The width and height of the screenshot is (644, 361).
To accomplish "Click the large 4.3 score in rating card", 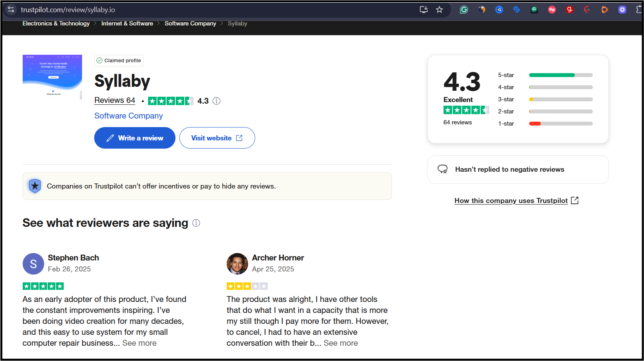I will (462, 82).
